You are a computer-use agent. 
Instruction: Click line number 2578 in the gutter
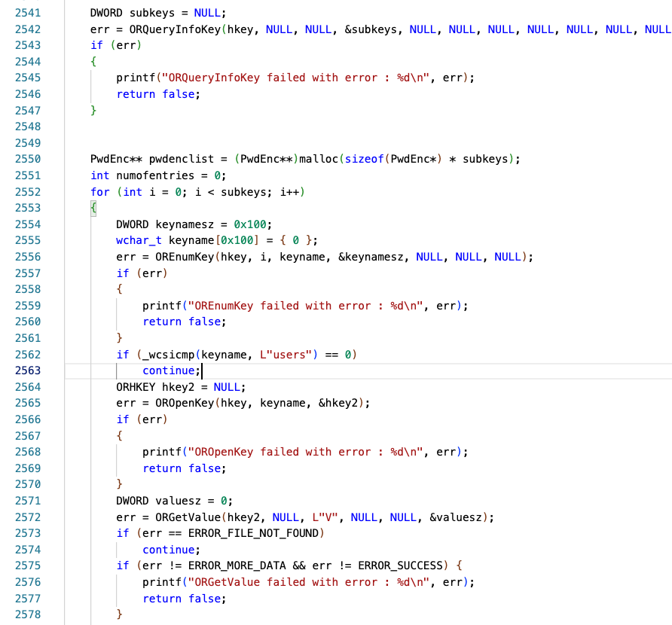(27, 614)
